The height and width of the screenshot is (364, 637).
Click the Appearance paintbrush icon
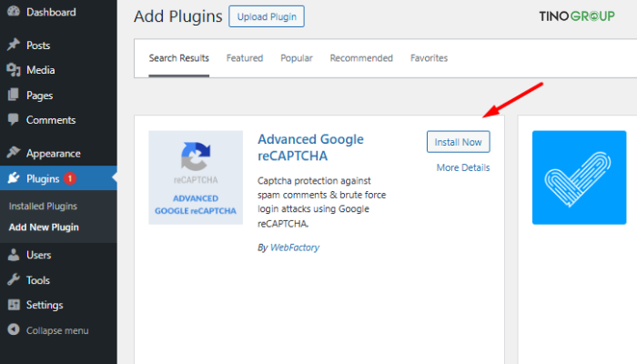[x=14, y=153]
